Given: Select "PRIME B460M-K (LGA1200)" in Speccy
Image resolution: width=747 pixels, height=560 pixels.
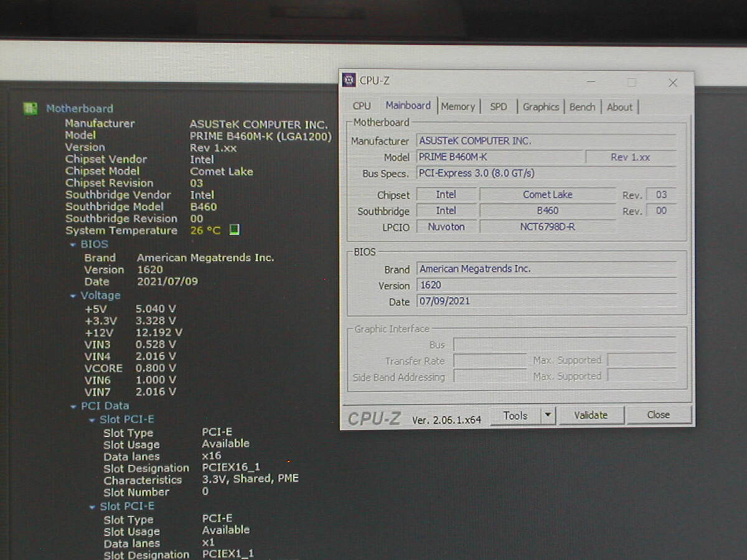Looking at the screenshot, I should [261, 136].
